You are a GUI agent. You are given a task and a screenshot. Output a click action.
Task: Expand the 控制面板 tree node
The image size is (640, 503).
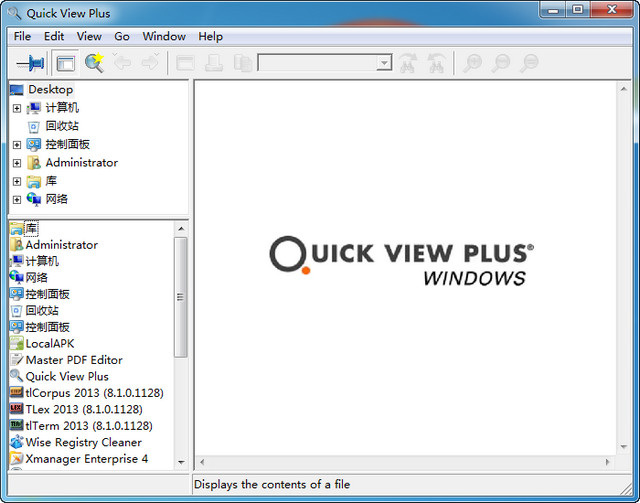point(17,145)
